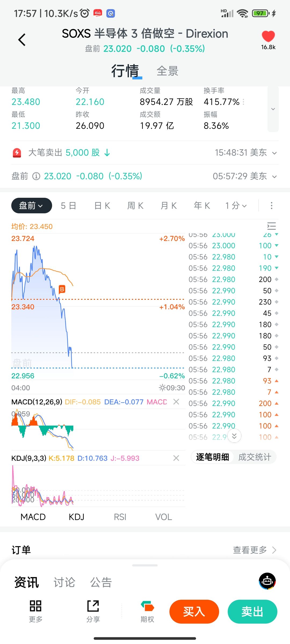
Task: Open the 讨论 tab
Action: tap(64, 582)
